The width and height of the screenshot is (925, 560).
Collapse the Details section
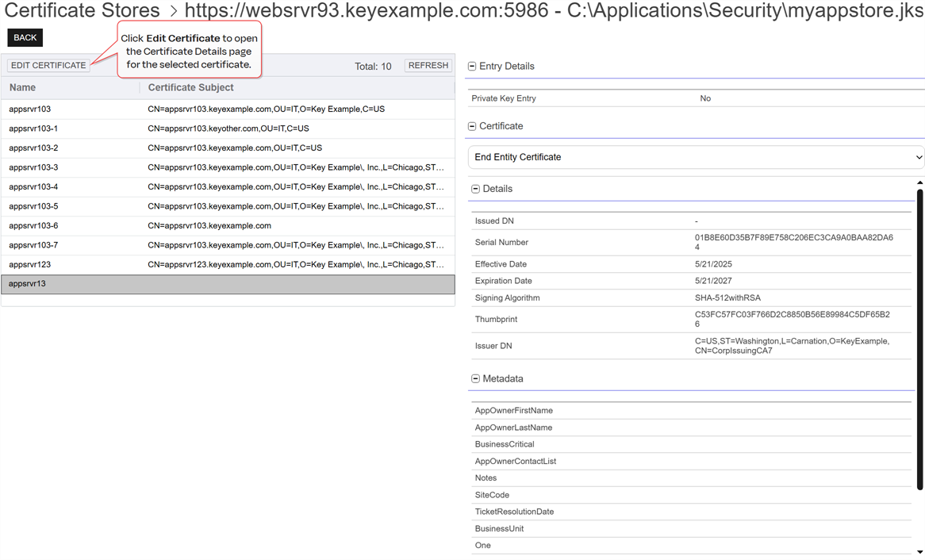click(x=475, y=189)
